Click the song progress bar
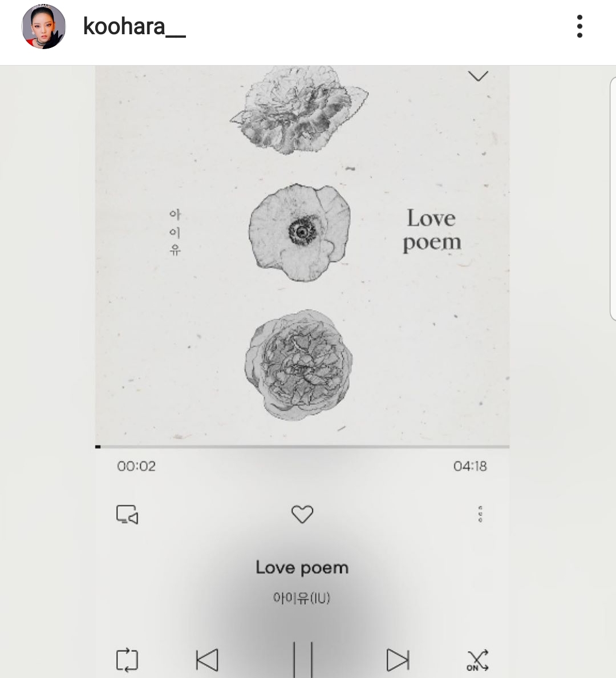 [x=302, y=446]
